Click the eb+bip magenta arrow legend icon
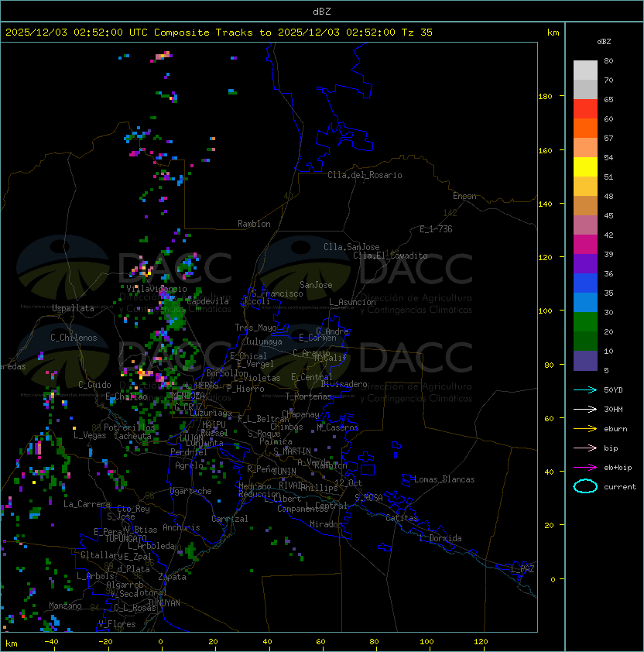This screenshot has height=652, width=644. coord(585,468)
